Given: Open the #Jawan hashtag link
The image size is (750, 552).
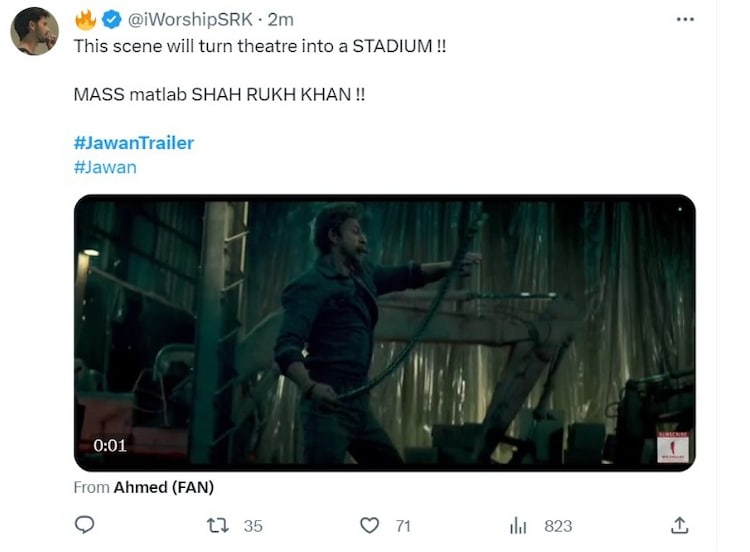Looking at the screenshot, I should tap(105, 167).
